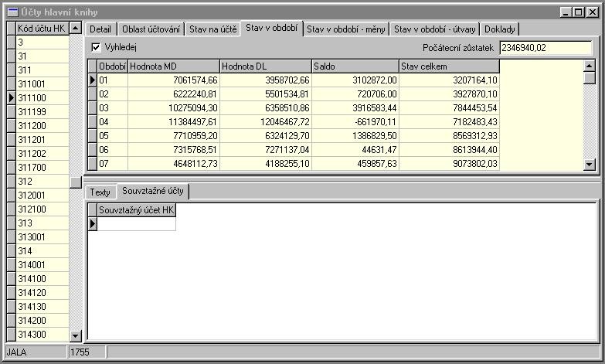The image size is (605, 364).
Task: Open the Oblast účtování tab
Action: pyautogui.click(x=151, y=29)
